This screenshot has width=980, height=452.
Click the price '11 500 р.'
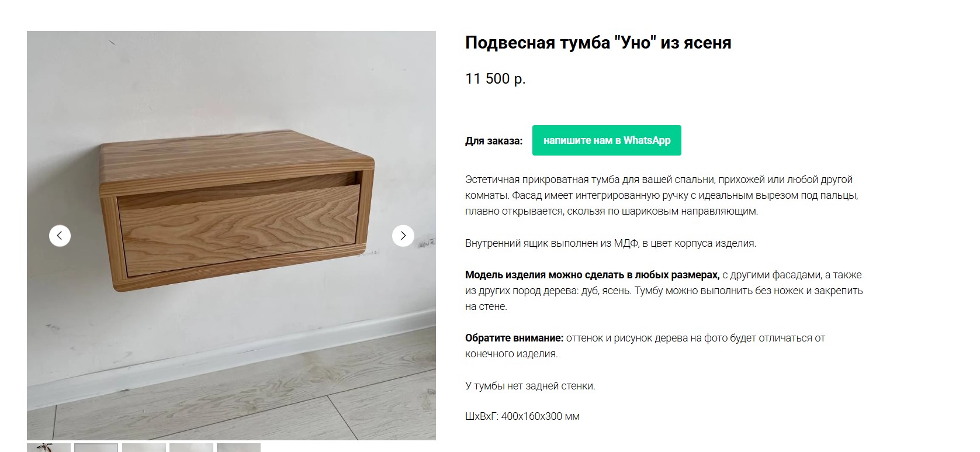point(496,78)
